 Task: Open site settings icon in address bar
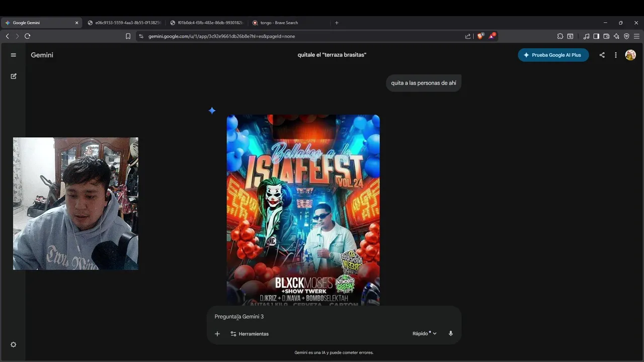[141, 36]
